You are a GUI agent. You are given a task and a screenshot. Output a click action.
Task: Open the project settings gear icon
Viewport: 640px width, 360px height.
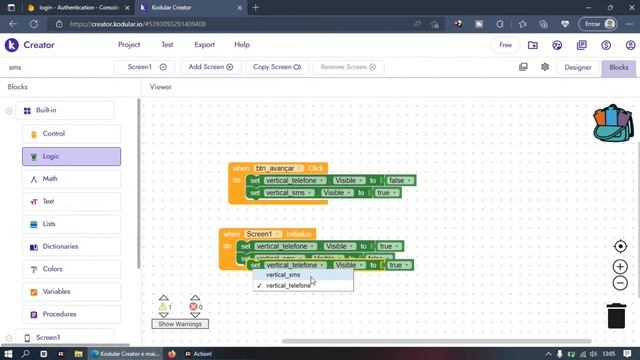(545, 67)
